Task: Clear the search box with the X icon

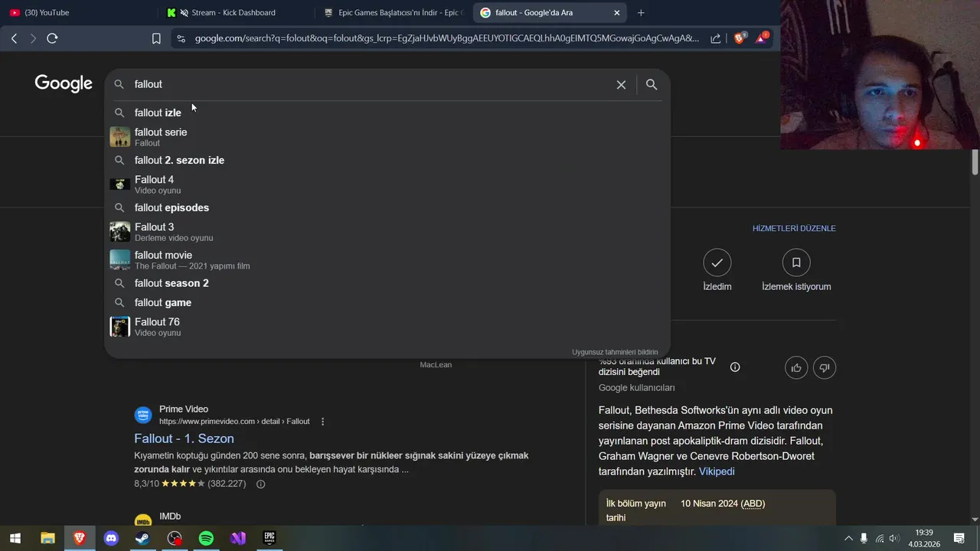Action: click(621, 85)
